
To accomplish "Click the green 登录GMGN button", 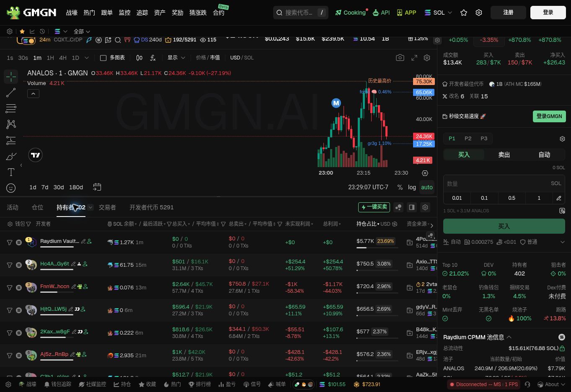I will click(x=549, y=116).
